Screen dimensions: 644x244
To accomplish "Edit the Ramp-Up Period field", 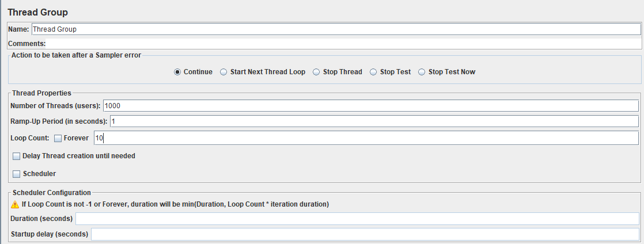I will (373, 121).
